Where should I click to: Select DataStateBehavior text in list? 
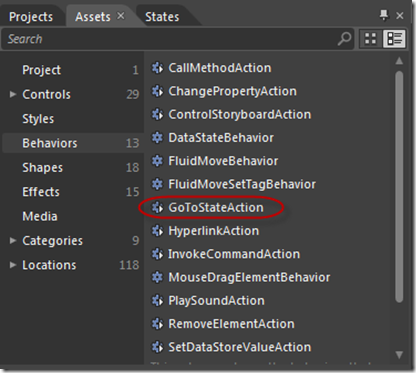click(x=221, y=138)
